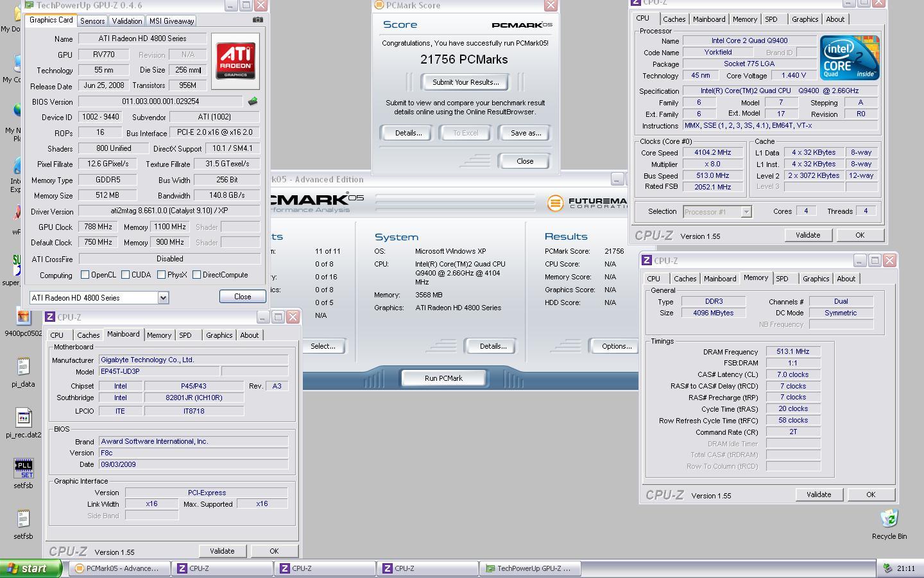924x578 pixels.
Task: Click the CPU-Z Memory window title icon
Action: [x=647, y=261]
